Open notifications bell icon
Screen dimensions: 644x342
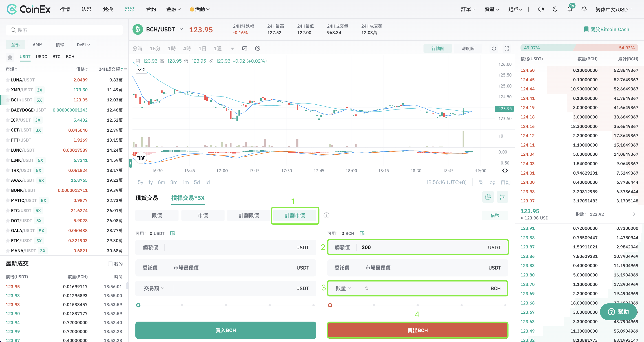point(569,9)
